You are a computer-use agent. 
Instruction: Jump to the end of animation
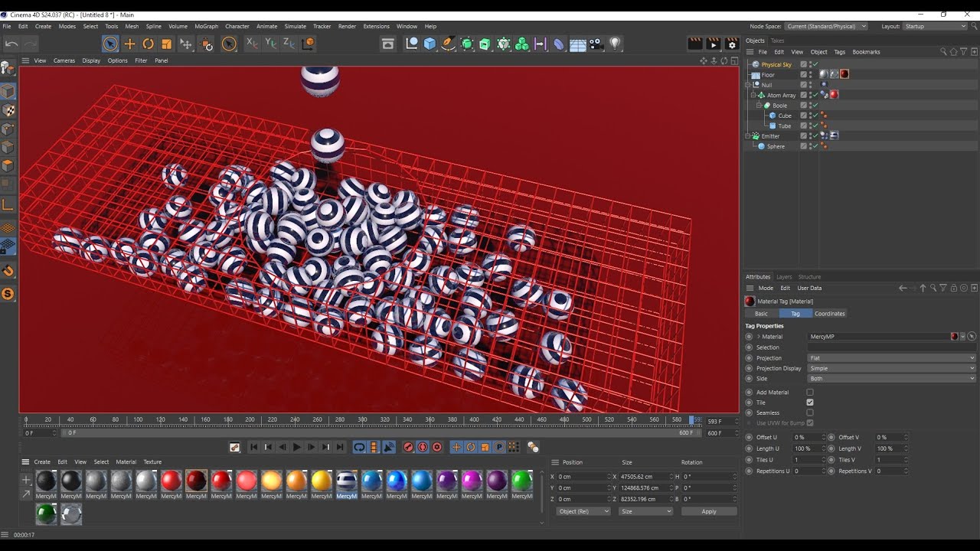(x=341, y=447)
